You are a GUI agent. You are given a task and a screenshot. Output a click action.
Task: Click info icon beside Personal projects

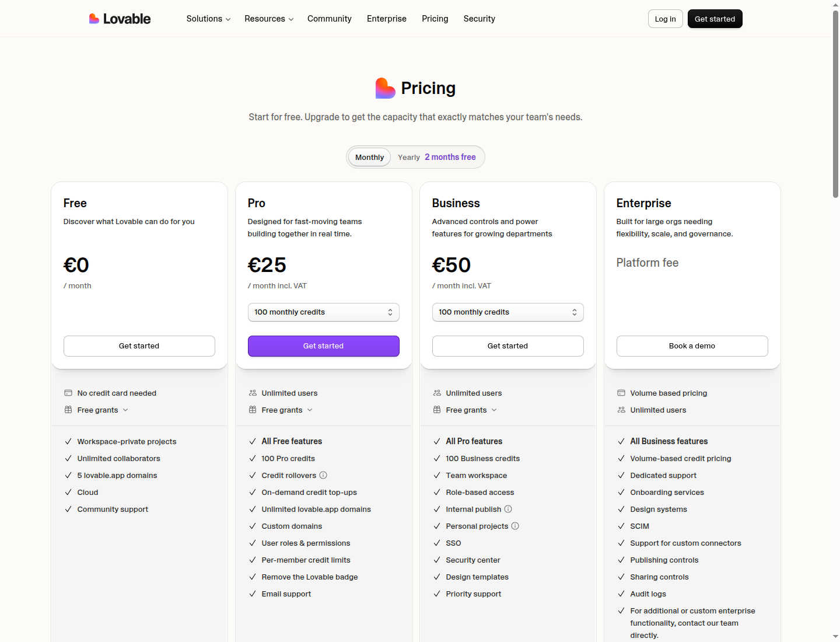515,526
